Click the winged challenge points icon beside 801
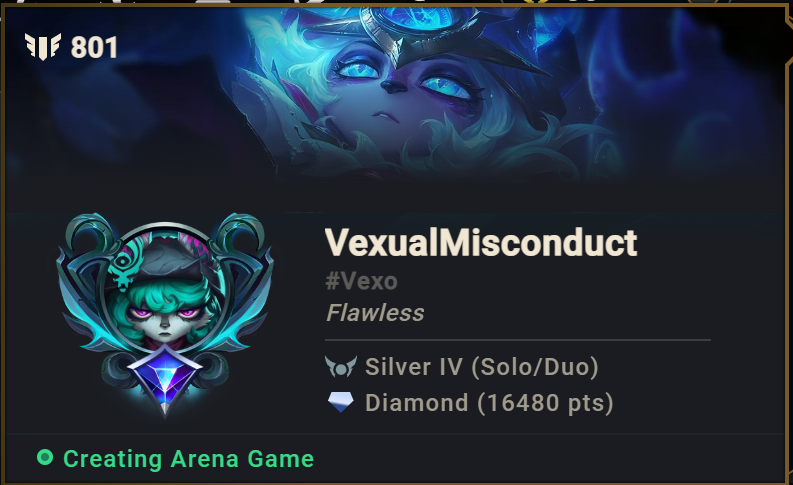The height and width of the screenshot is (485, 793). click(x=43, y=47)
